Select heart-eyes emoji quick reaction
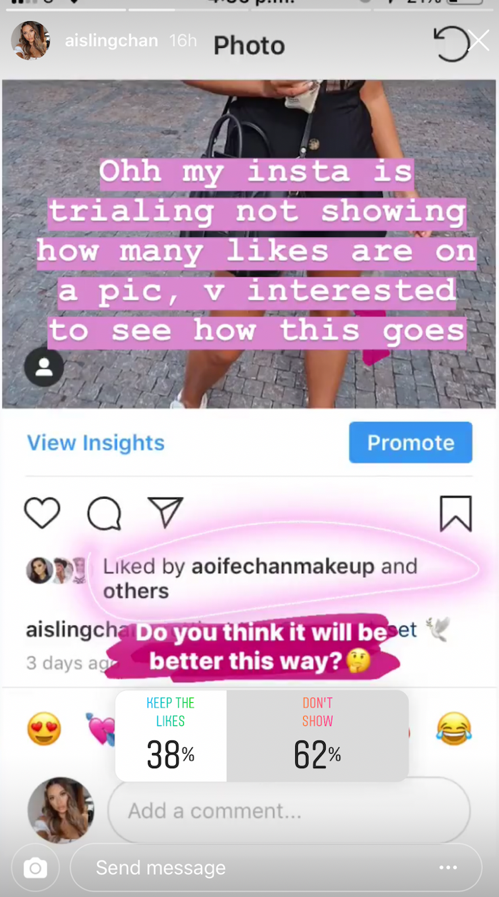The image size is (499, 897). click(44, 729)
